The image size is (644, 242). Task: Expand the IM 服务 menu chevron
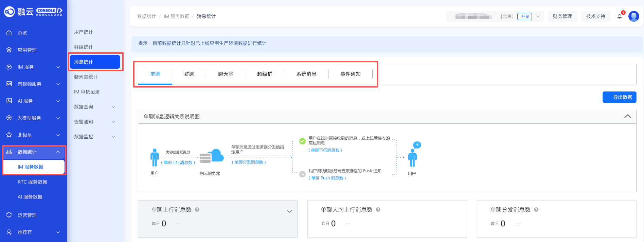58,67
